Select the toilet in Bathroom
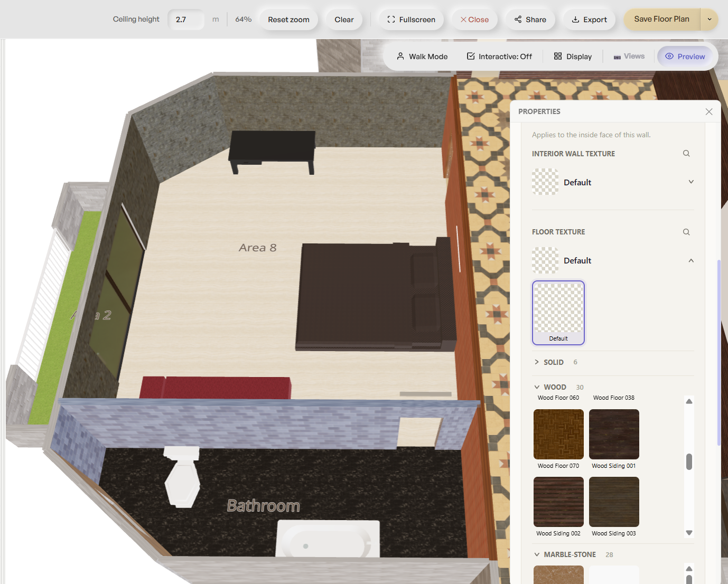The image size is (728, 584). click(x=182, y=476)
